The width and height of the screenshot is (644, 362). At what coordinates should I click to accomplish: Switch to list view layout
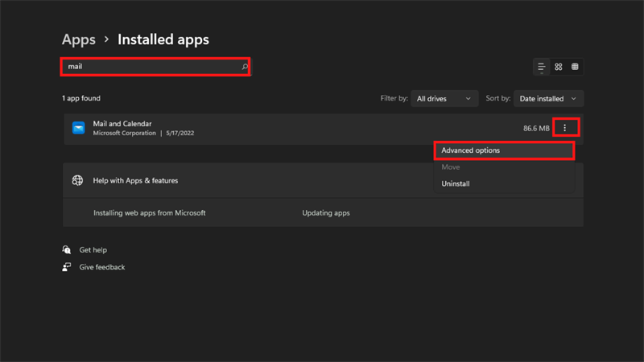tap(542, 67)
